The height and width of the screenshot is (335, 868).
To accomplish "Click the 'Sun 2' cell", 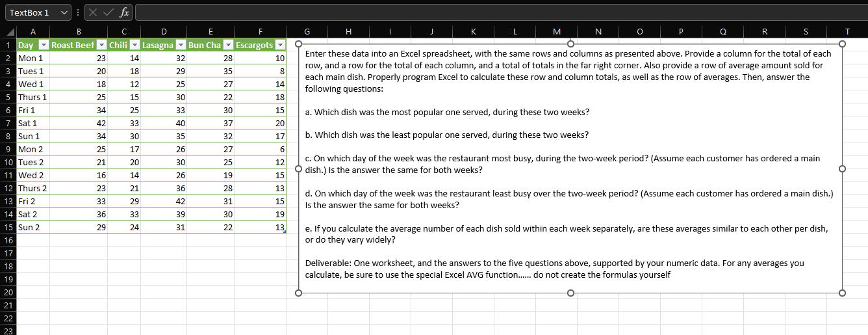I will tap(32, 227).
